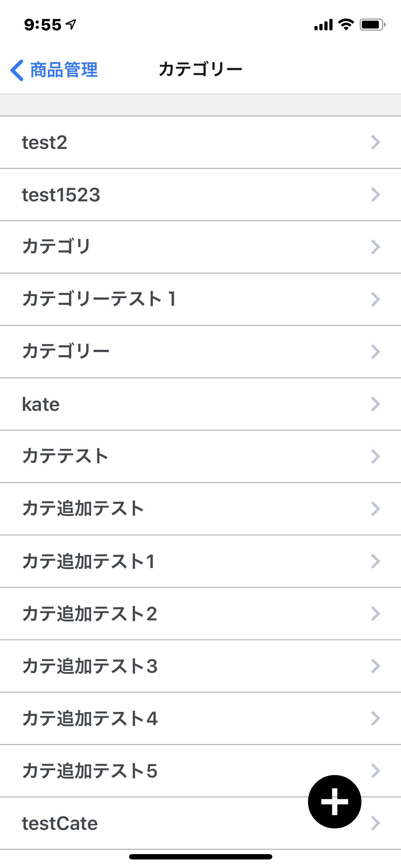The width and height of the screenshot is (401, 868).
Task: Tap the chevron next to kate
Action: click(375, 404)
